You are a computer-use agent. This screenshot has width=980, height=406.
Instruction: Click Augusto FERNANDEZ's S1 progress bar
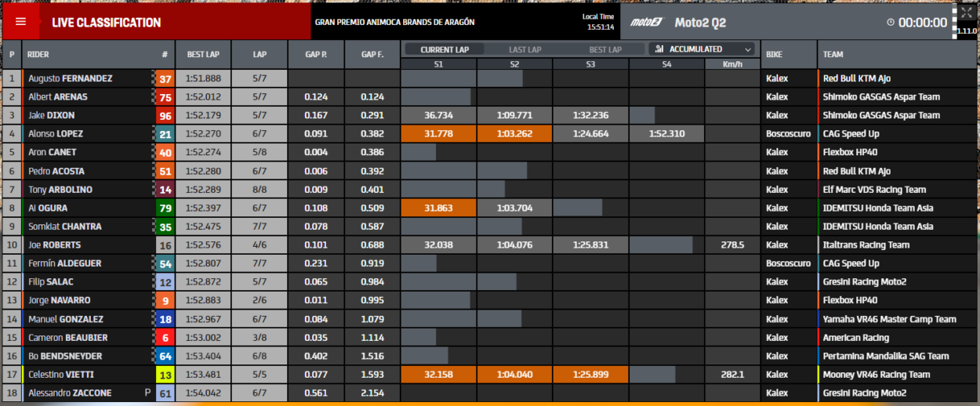point(438,78)
